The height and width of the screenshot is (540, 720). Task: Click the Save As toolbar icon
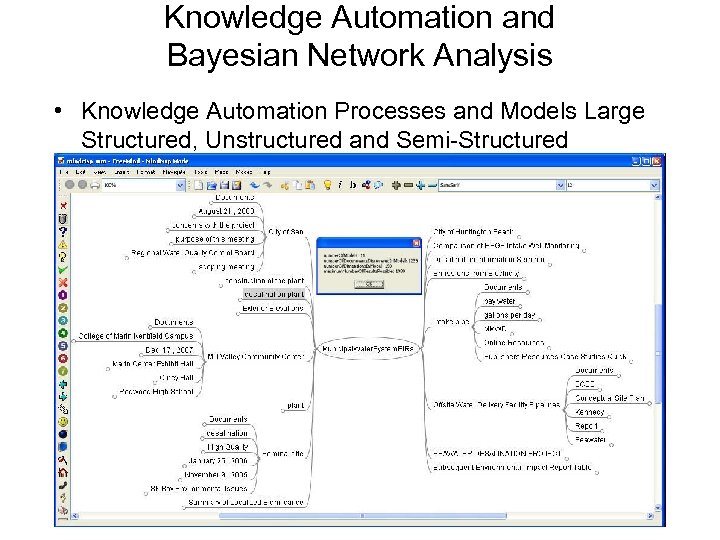[x=236, y=185]
